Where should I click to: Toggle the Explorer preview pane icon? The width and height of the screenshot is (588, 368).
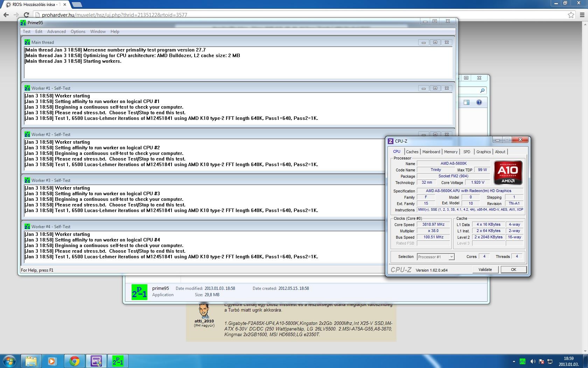click(x=466, y=102)
